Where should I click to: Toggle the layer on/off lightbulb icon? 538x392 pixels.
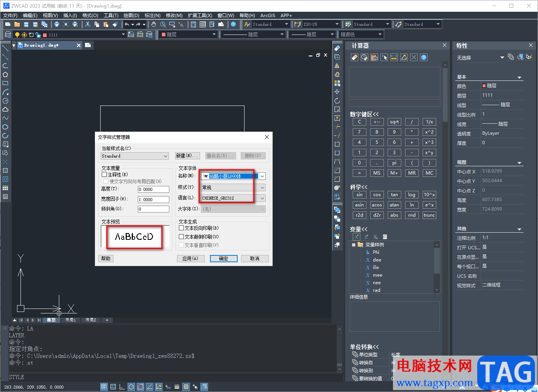coord(17,35)
